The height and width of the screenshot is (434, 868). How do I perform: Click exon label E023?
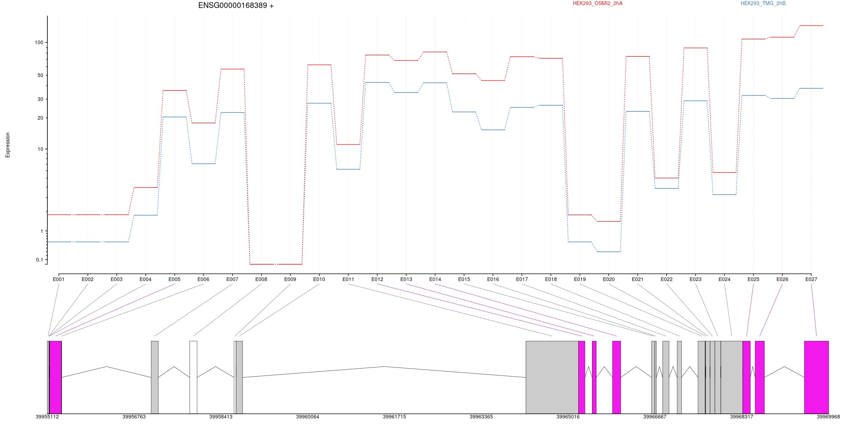695,279
